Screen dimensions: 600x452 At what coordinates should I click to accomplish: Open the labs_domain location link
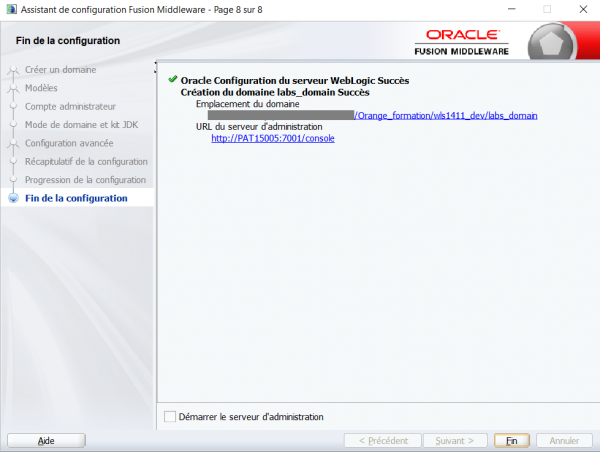click(446, 116)
